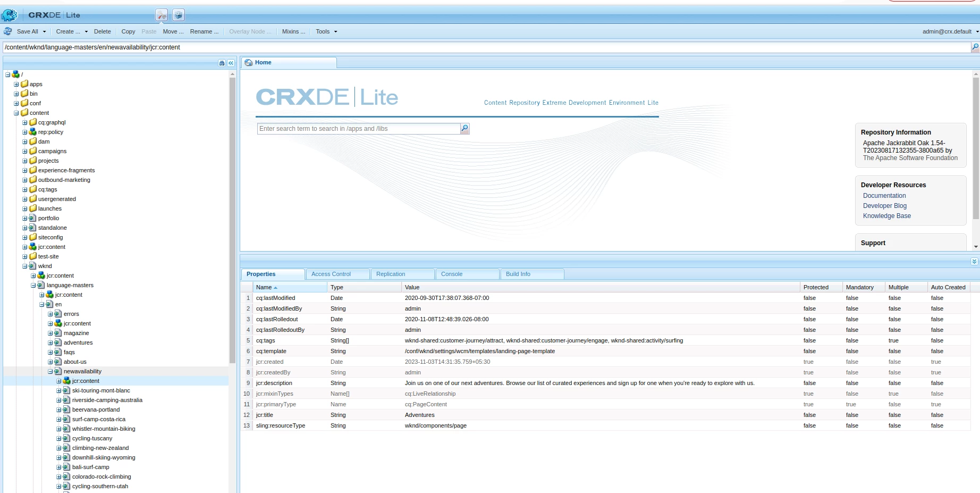Switch to the Replication tab

click(x=402, y=274)
